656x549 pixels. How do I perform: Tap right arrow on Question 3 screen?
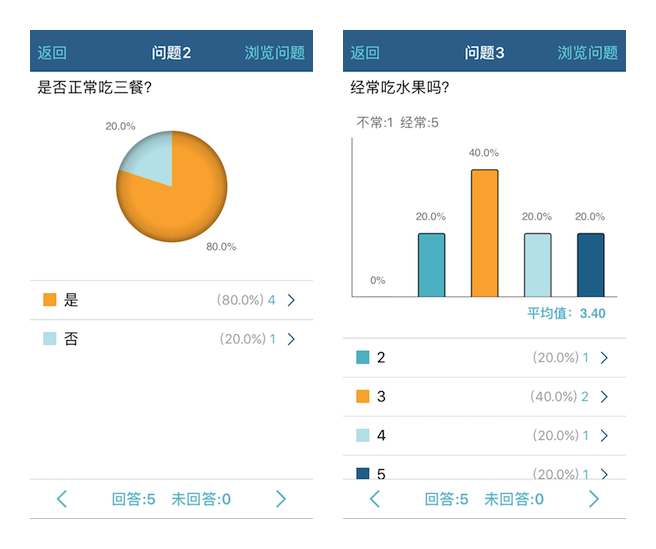pos(594,499)
